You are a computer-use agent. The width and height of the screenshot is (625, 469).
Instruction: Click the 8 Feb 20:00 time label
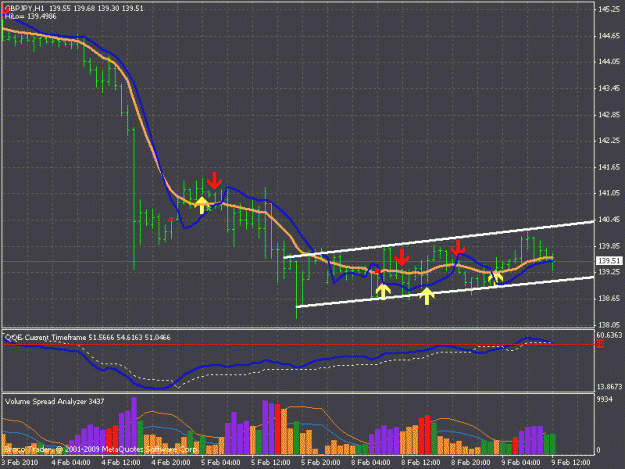click(x=471, y=462)
